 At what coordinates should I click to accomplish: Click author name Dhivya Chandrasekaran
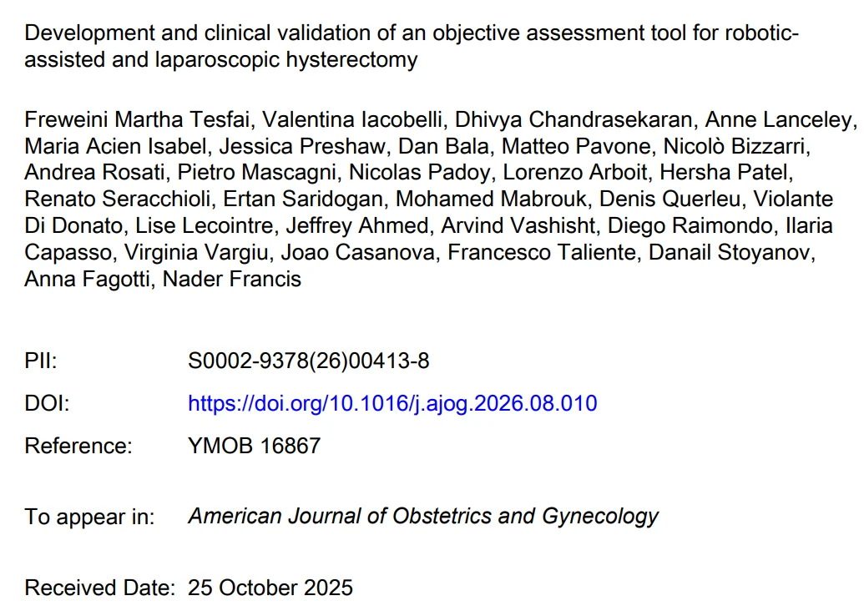click(573, 119)
